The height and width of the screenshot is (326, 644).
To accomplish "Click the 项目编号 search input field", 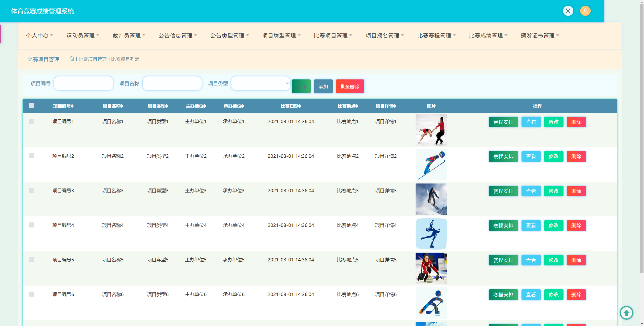I will (83, 83).
